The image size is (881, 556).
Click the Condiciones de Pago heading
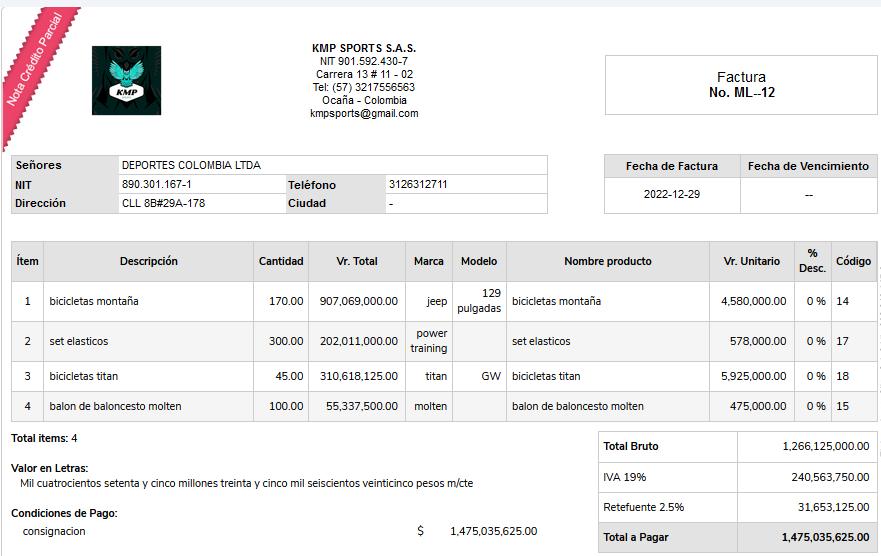pyautogui.click(x=64, y=513)
